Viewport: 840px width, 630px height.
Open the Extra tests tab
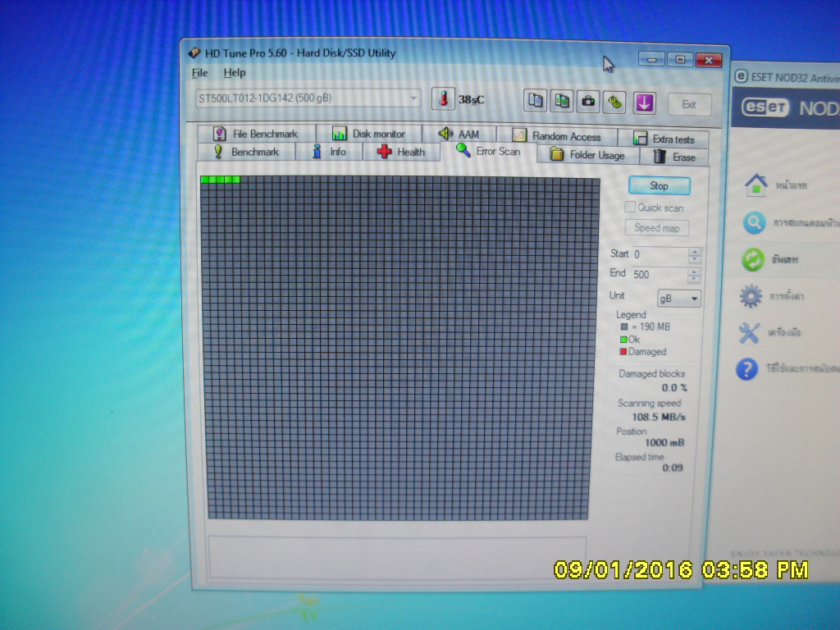tap(663, 139)
